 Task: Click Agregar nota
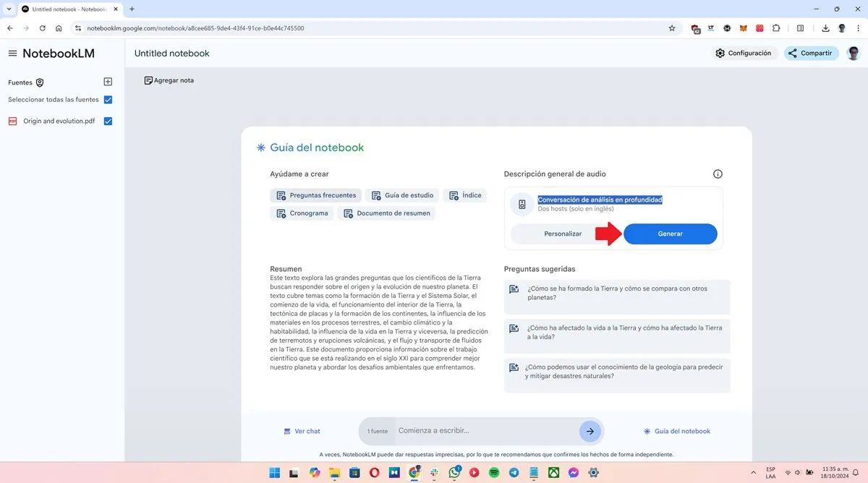[169, 80]
